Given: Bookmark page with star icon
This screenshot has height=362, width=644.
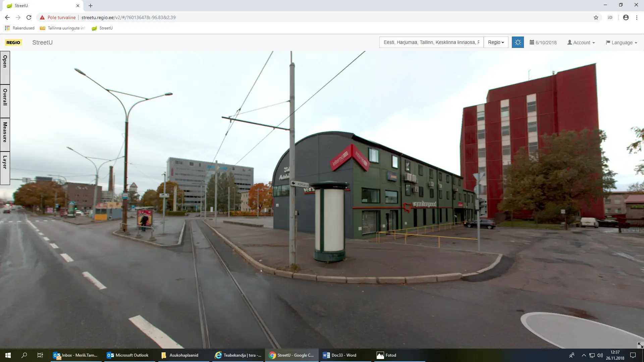Looking at the screenshot, I should (x=596, y=17).
